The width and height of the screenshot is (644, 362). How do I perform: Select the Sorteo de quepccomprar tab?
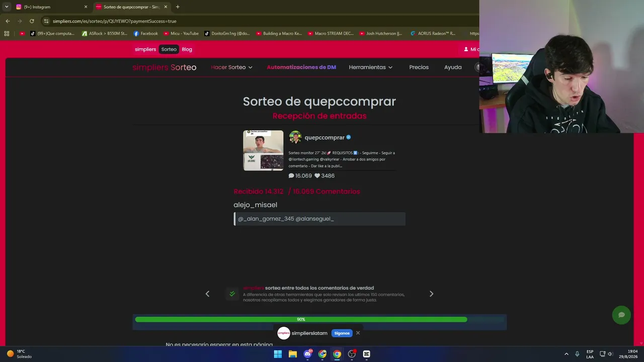pyautogui.click(x=132, y=7)
